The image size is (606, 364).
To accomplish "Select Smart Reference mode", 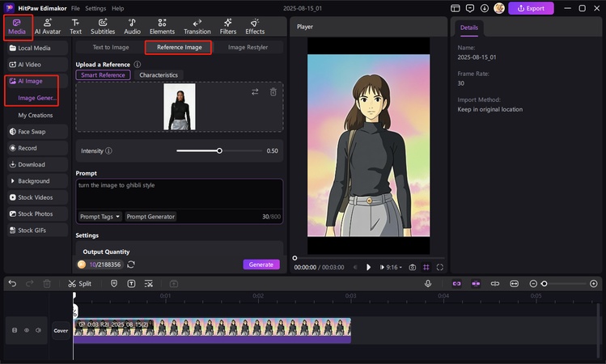I will click(103, 75).
